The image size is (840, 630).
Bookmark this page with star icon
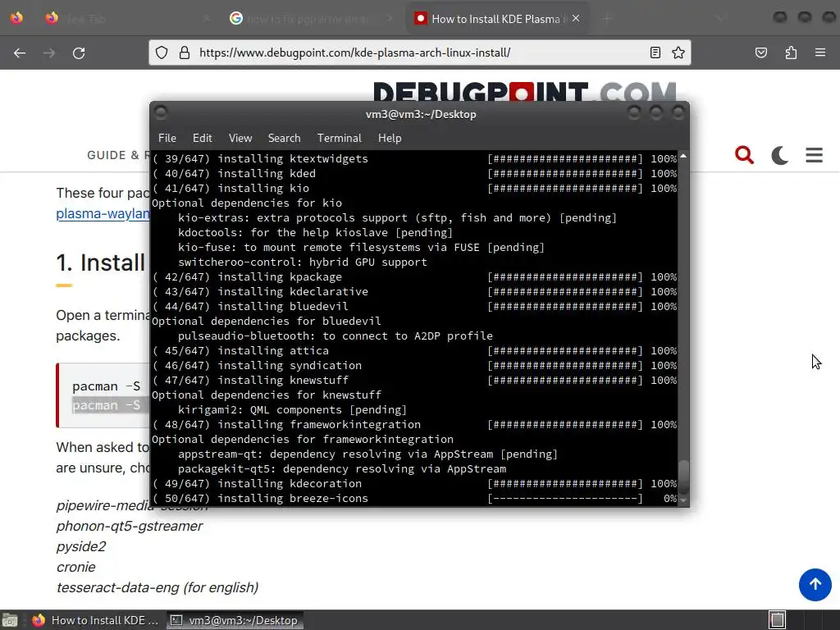678,52
